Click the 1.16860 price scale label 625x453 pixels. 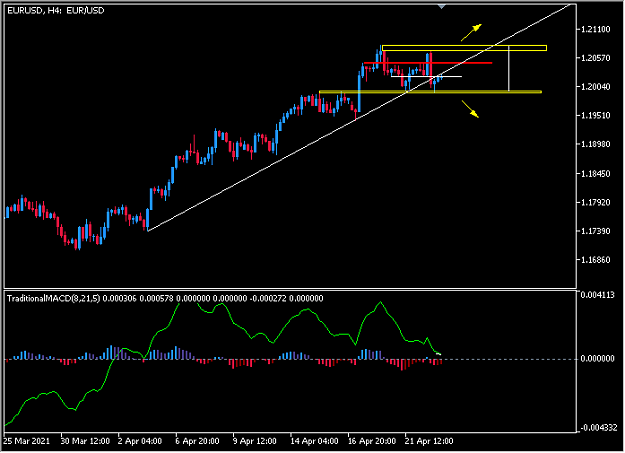596,260
